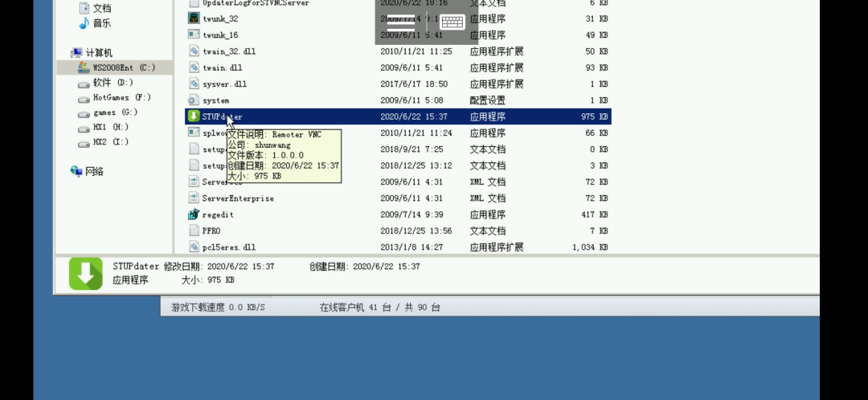Screen dimensions: 868x400
Task: Select the twain_32.dll file name
Action: click(x=229, y=51)
